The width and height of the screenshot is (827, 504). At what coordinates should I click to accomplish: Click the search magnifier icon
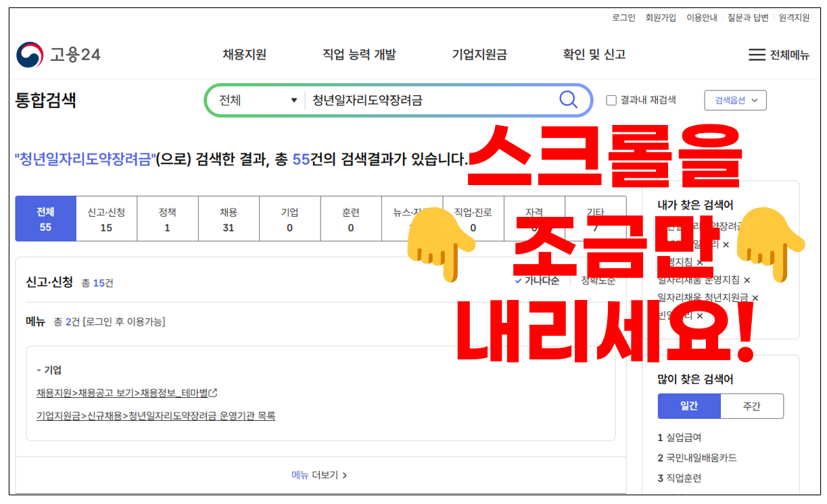pyautogui.click(x=569, y=99)
